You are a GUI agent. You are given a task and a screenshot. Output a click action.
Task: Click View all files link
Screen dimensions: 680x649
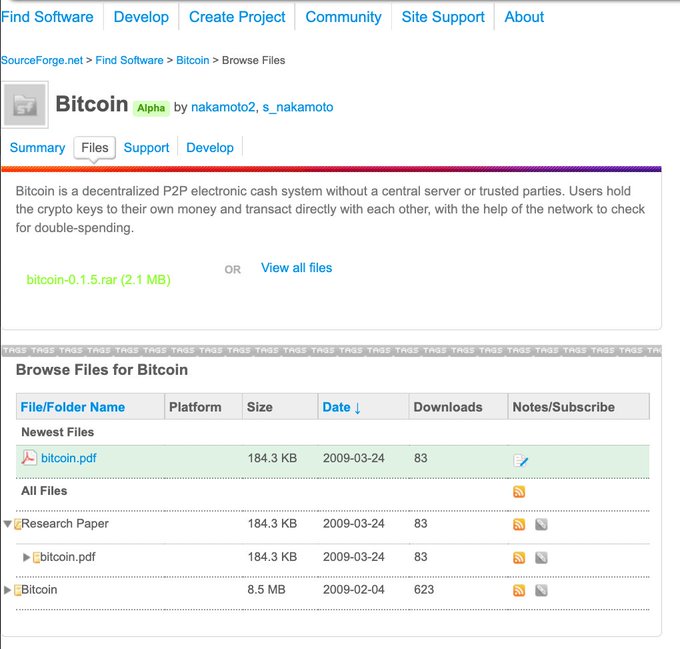(296, 267)
